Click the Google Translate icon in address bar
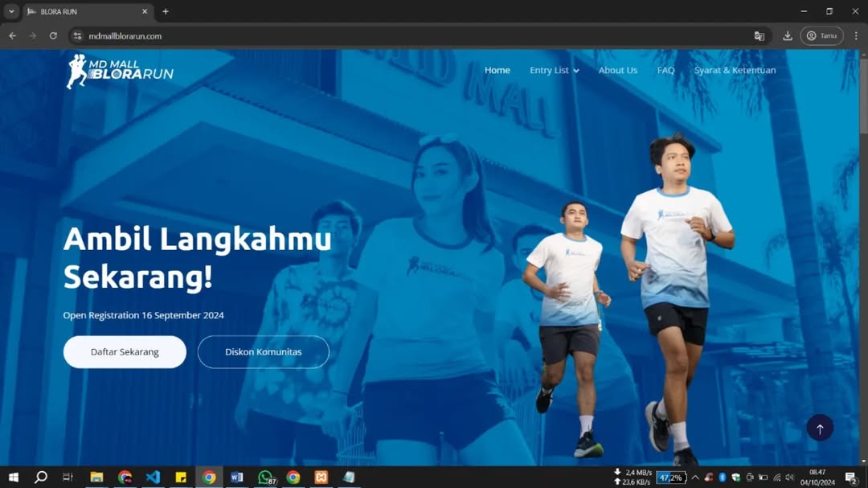The image size is (868, 488). (x=759, y=35)
